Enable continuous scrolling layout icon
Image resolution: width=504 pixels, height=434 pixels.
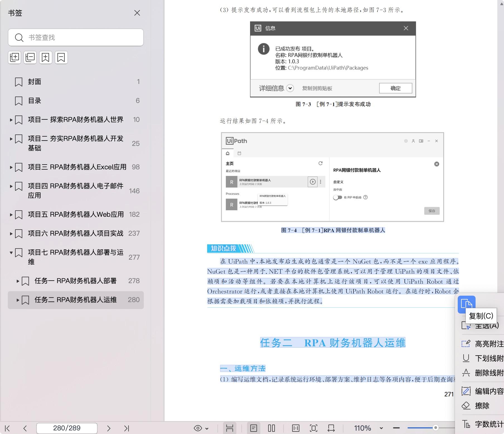[x=230, y=428]
